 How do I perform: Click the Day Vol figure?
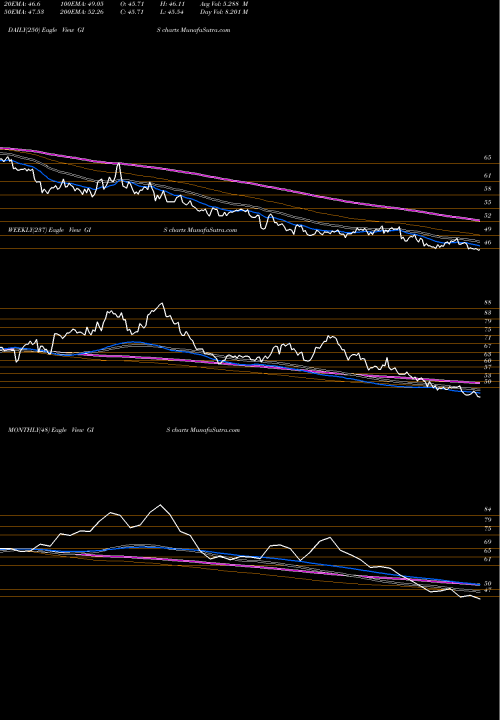[x=224, y=12]
